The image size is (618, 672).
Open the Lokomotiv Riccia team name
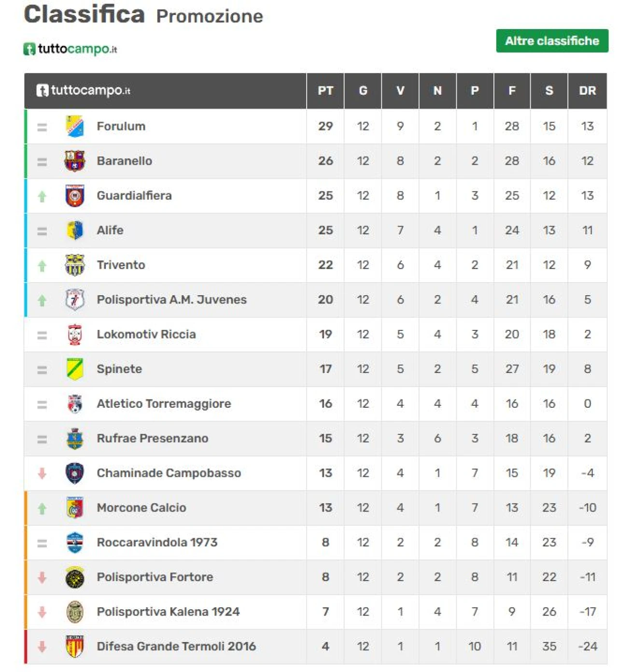[x=146, y=334]
